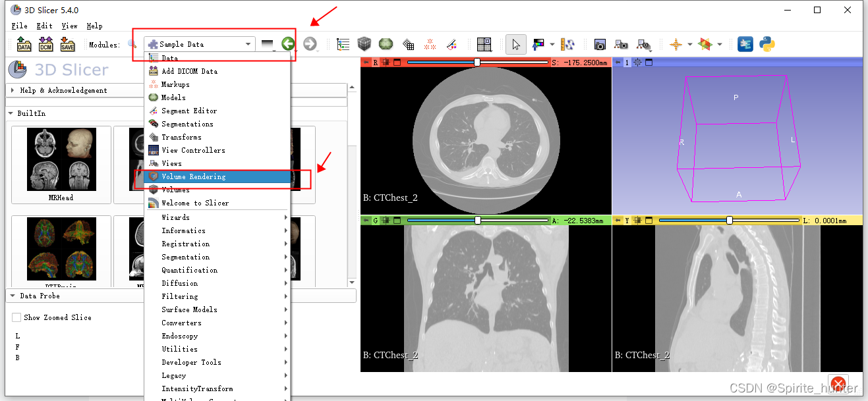Select the mouse pointer interaction mode
Viewport: 868px width, 401px height.
pyautogui.click(x=516, y=44)
